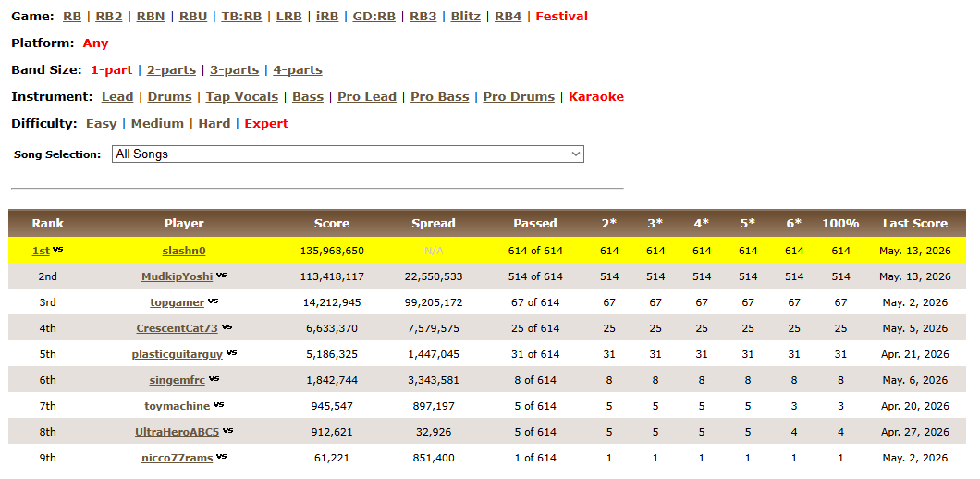Viewport: 980px width, 479px height.
Task: Select the RB2 game filter
Action: pos(109,17)
